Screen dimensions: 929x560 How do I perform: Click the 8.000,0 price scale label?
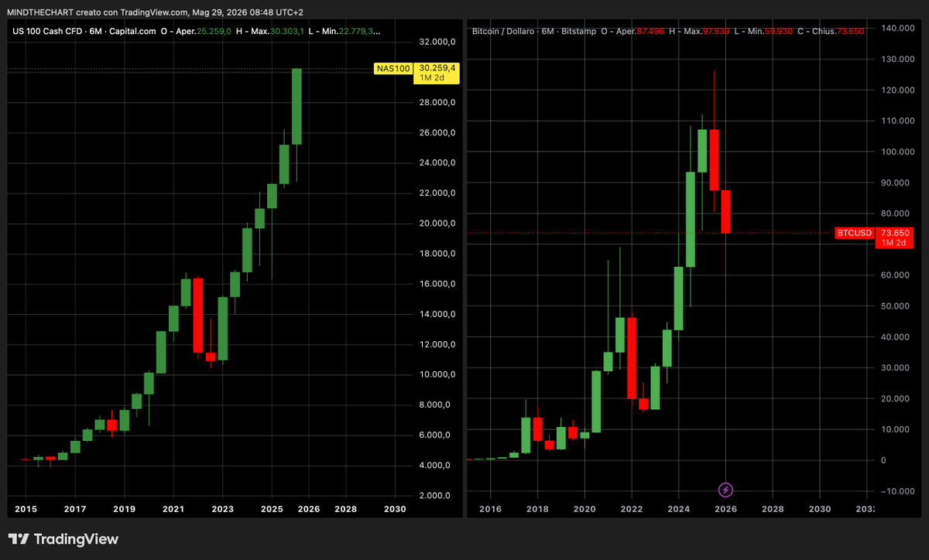[x=437, y=405]
